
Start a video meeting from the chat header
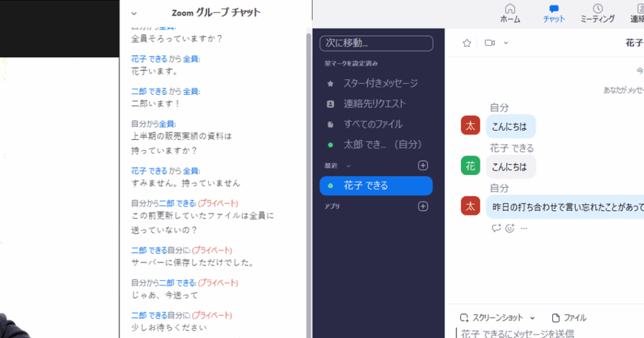(x=490, y=43)
